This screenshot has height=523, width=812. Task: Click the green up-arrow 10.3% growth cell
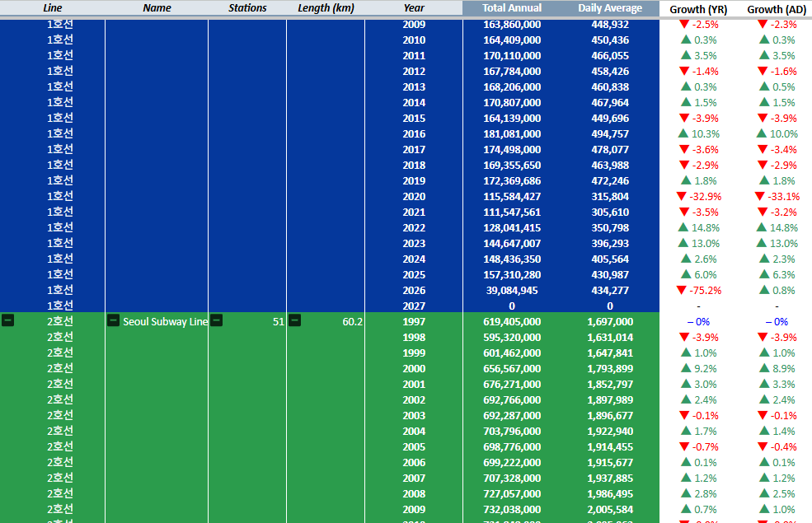[698, 134]
